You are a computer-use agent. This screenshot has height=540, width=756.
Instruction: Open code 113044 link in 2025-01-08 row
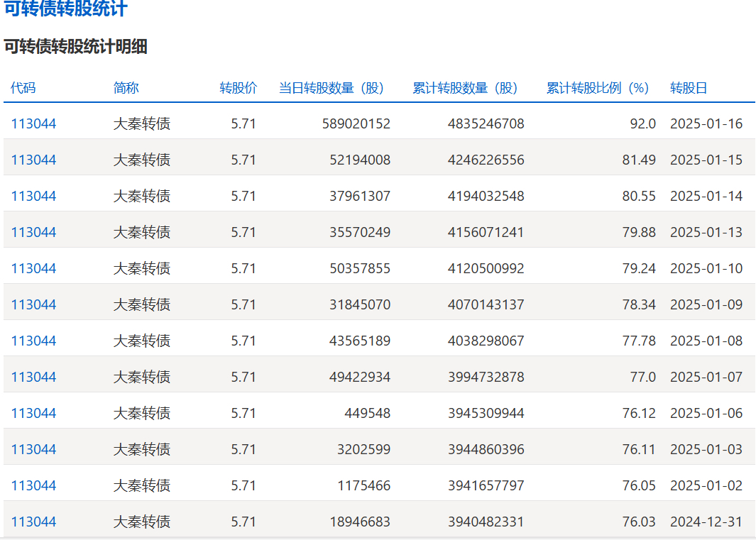33,341
